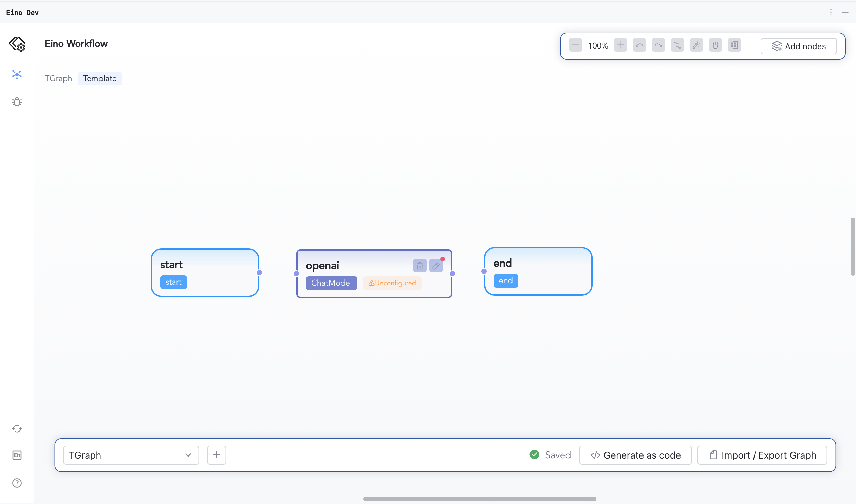Edit the openai node with pencil icon
The image size is (856, 504).
point(436,266)
